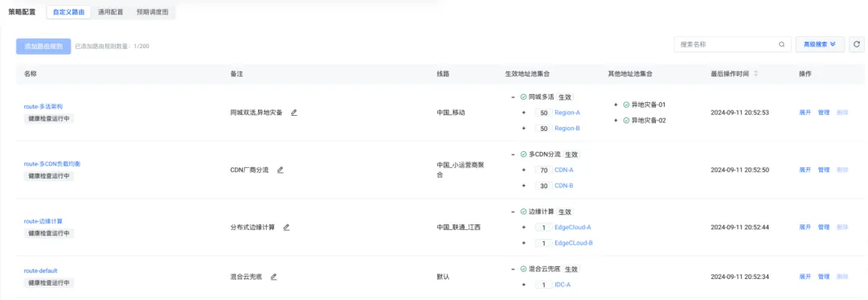The width and height of the screenshot is (868, 300).
Task: Click the 添加路由规则 button
Action: click(x=43, y=46)
